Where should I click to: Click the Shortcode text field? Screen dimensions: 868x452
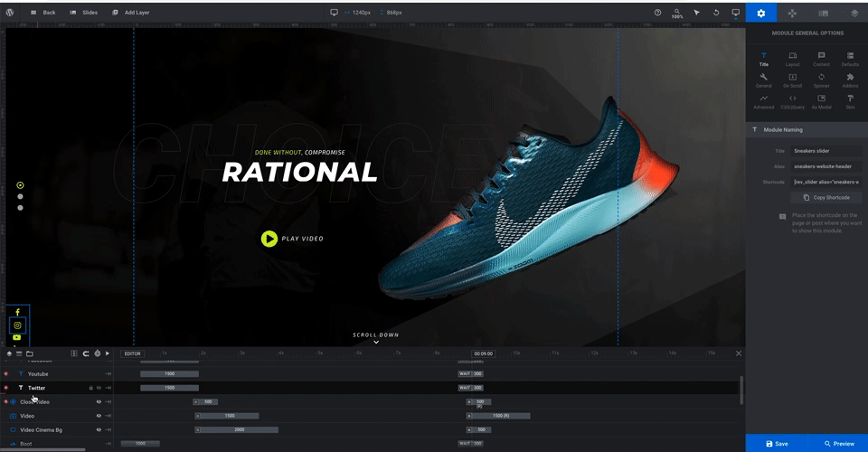click(x=826, y=182)
